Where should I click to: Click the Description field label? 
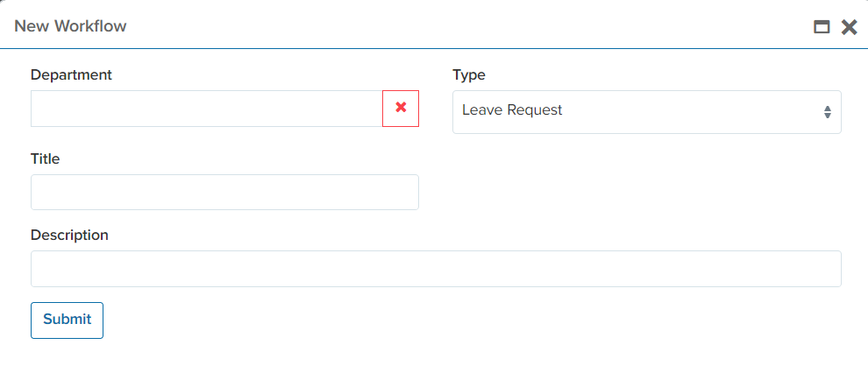pyautogui.click(x=69, y=235)
